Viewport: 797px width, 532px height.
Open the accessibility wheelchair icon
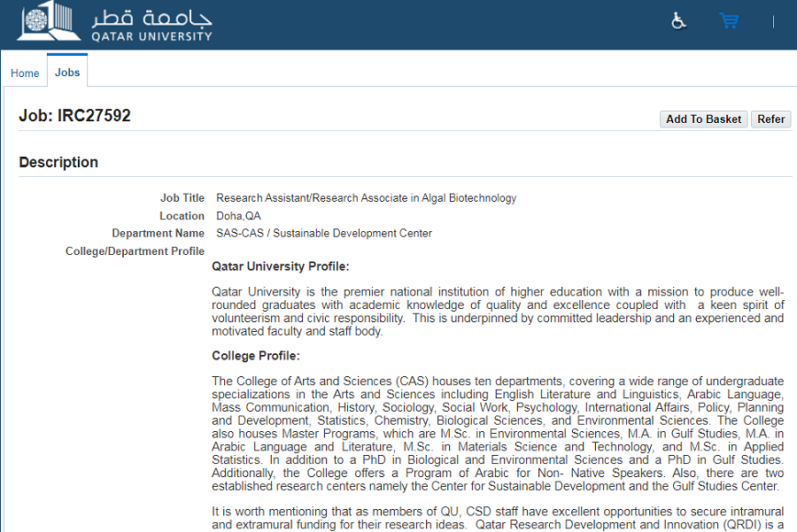coord(678,20)
